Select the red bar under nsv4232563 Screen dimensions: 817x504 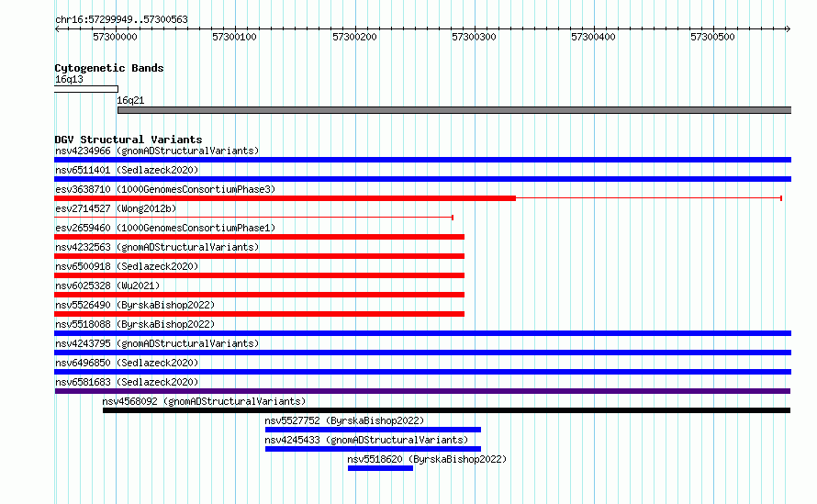coord(259,256)
